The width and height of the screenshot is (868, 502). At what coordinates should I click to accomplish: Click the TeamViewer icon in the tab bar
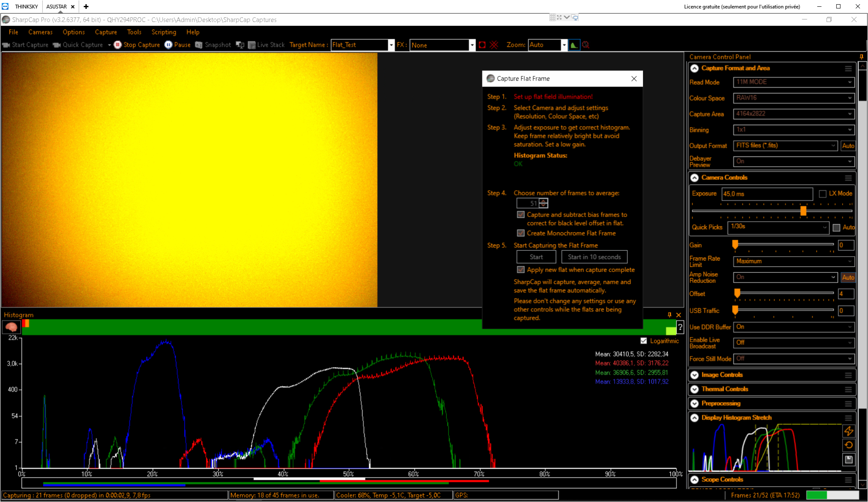[5, 6]
